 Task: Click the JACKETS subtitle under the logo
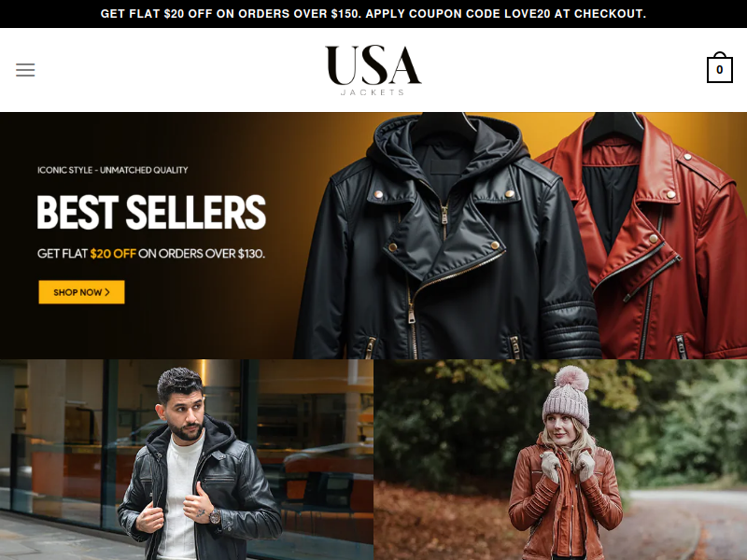(x=373, y=91)
